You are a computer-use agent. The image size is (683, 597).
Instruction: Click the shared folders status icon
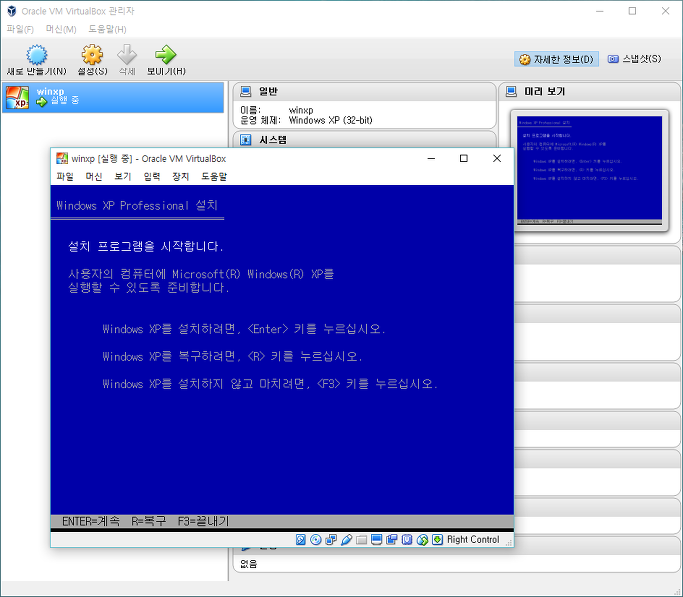[361, 540]
